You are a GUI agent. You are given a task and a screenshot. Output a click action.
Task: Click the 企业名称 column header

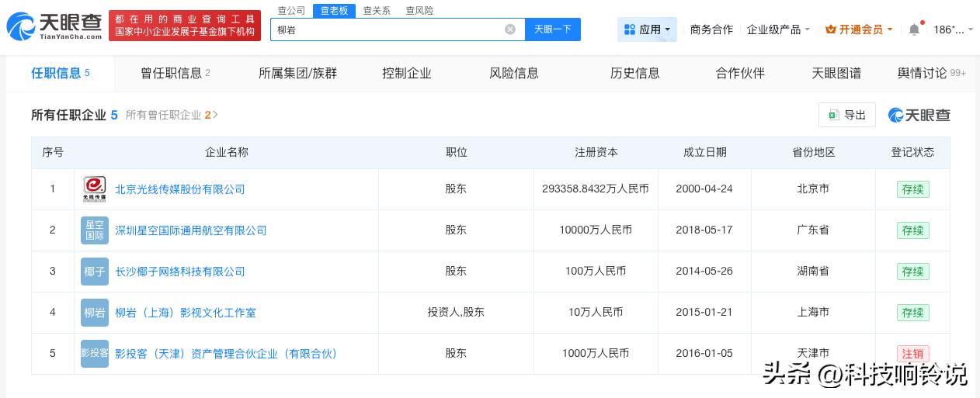227,152
